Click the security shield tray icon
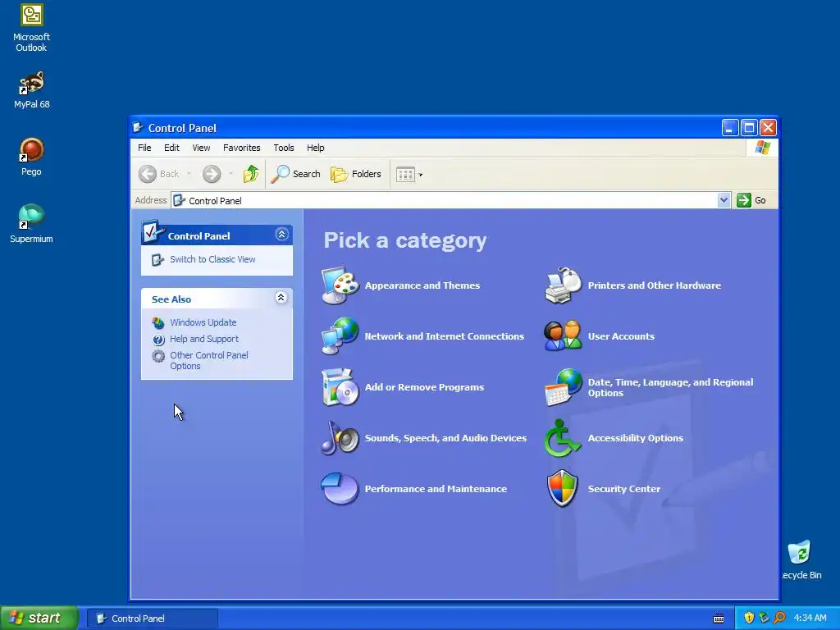The width and height of the screenshot is (840, 630). pos(749,618)
